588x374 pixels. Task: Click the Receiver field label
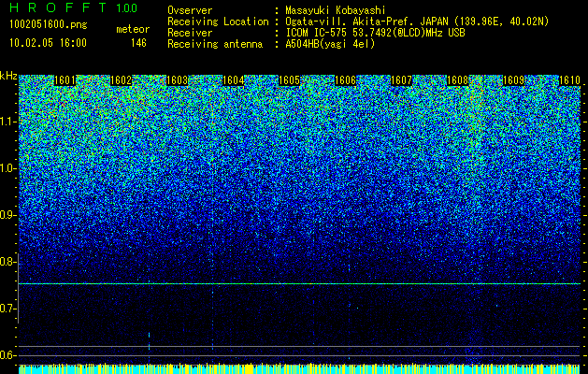[190, 33]
